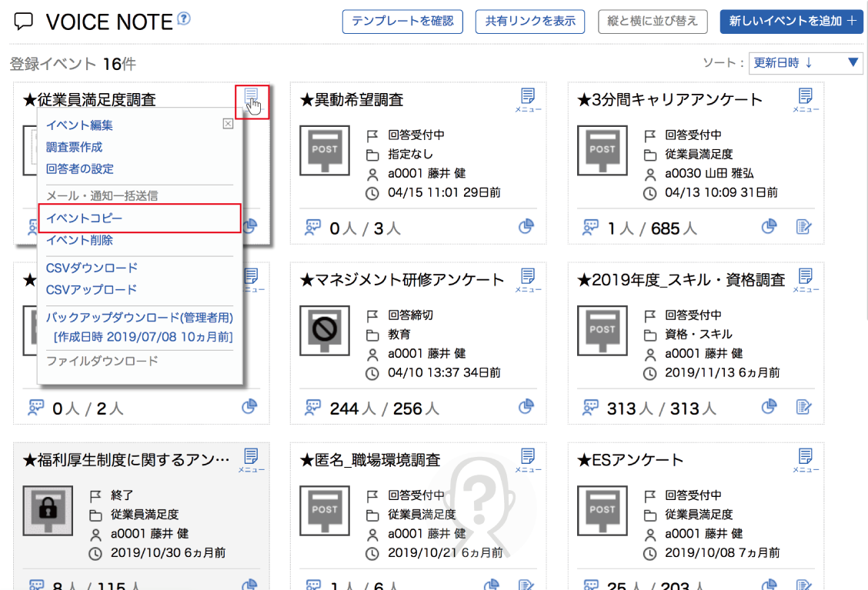Screen dimensions: 868x590
Task: Click the help question mark beside VOICE NOTE
Action: click(x=183, y=18)
